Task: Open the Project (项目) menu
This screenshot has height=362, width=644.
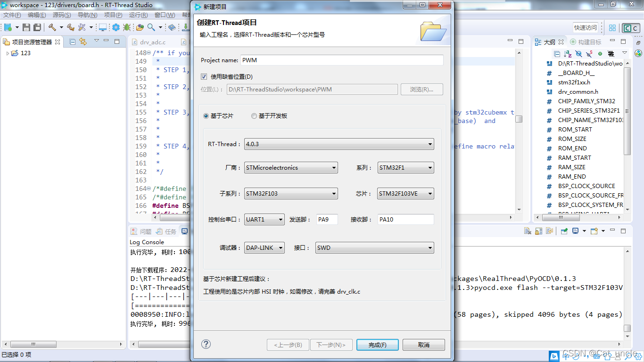Action: point(113,15)
